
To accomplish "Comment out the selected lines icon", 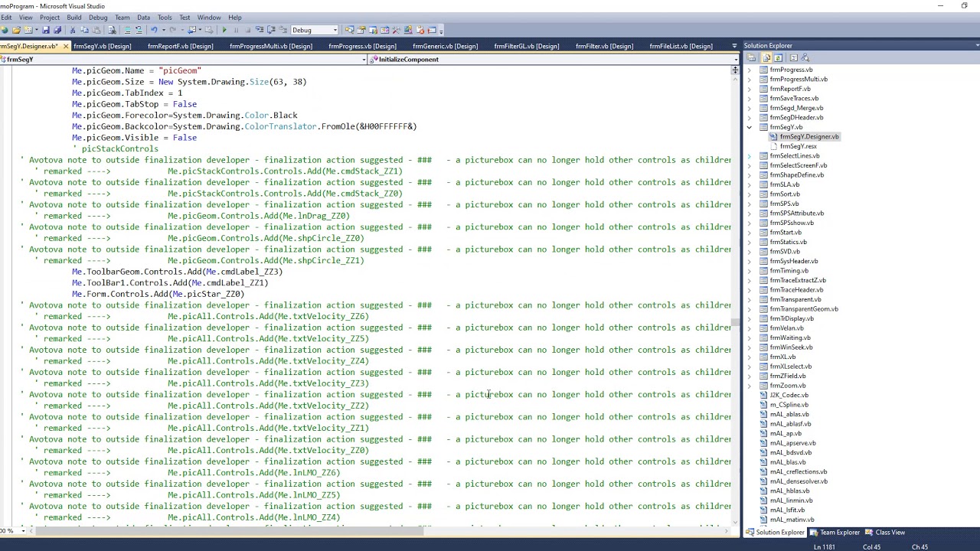I will tap(127, 30).
